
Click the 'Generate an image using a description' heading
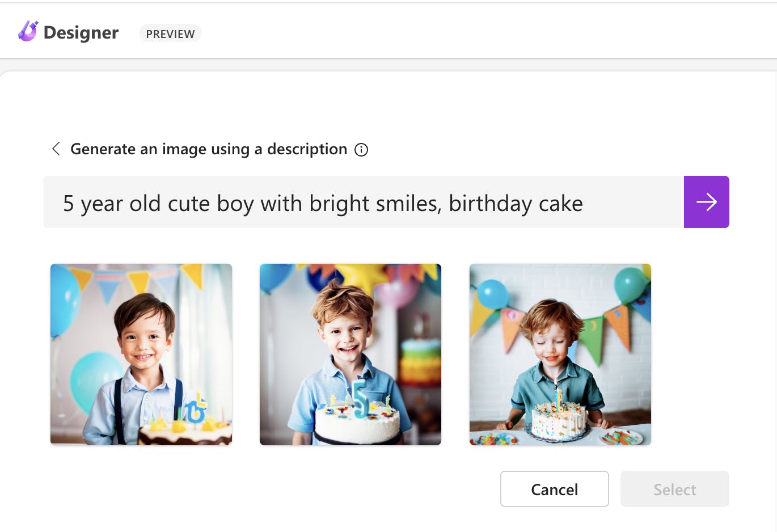click(x=208, y=149)
